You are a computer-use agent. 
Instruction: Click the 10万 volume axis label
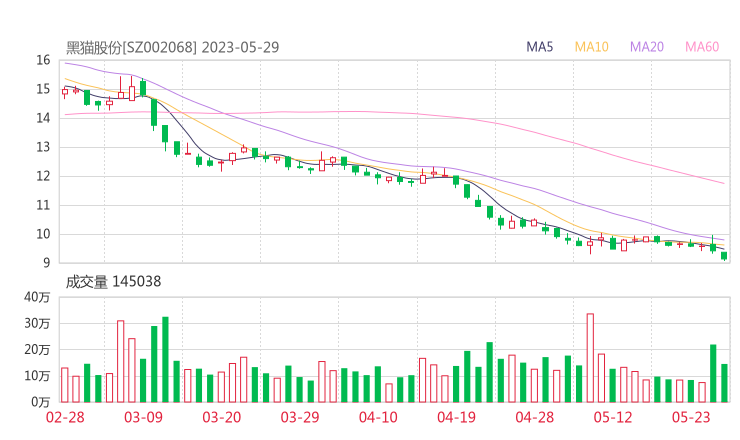[x=37, y=376]
